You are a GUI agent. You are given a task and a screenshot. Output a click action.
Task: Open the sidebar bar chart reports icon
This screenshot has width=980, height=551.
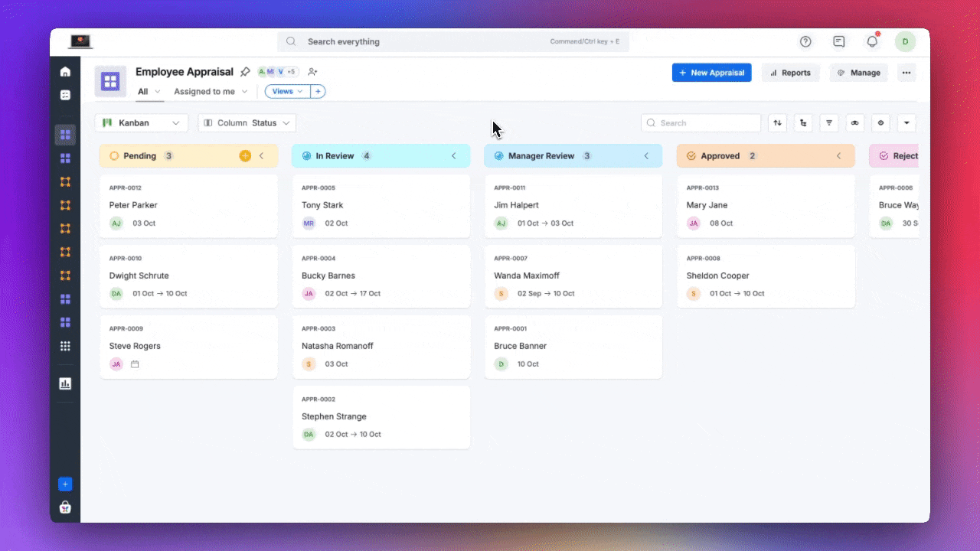(x=65, y=383)
